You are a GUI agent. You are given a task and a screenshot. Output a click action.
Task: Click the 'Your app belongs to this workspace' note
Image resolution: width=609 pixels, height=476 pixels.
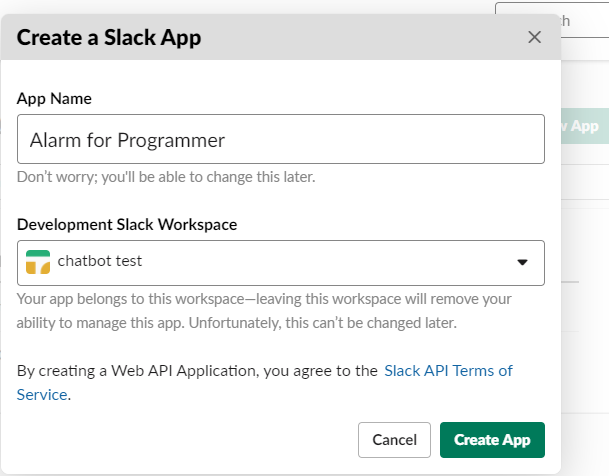click(x=264, y=311)
